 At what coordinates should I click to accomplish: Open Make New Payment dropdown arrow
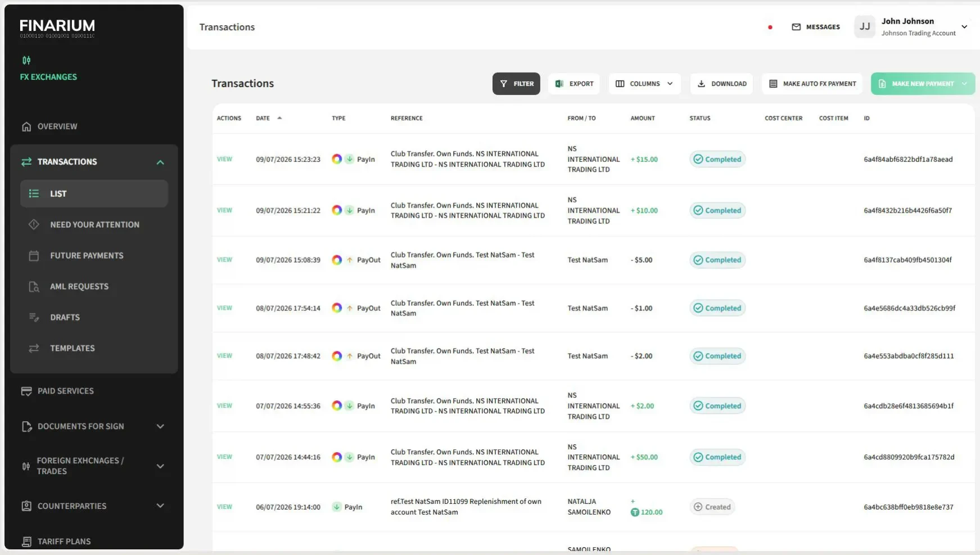[x=964, y=84]
